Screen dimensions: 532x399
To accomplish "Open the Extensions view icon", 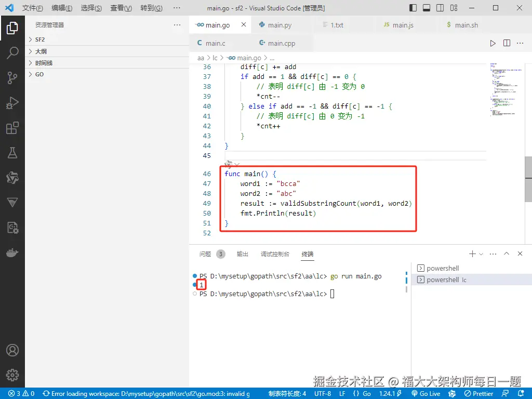I will tap(12, 128).
